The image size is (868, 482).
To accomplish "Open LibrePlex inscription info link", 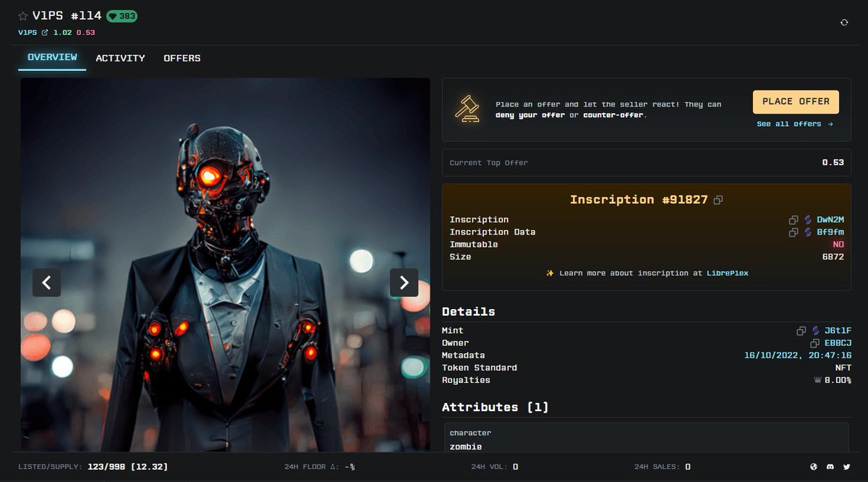I will pos(728,273).
